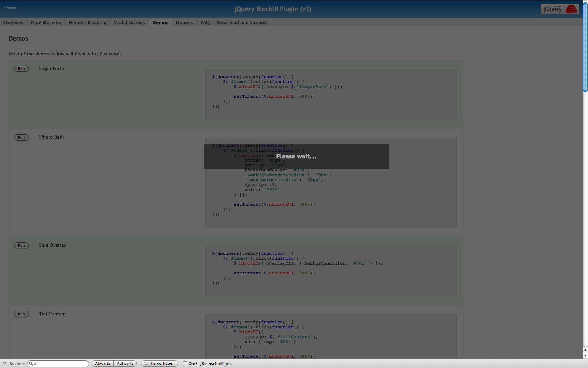The height and width of the screenshot is (368, 588).
Task: Click the Powered by jQuery logo
Action: (x=560, y=9)
